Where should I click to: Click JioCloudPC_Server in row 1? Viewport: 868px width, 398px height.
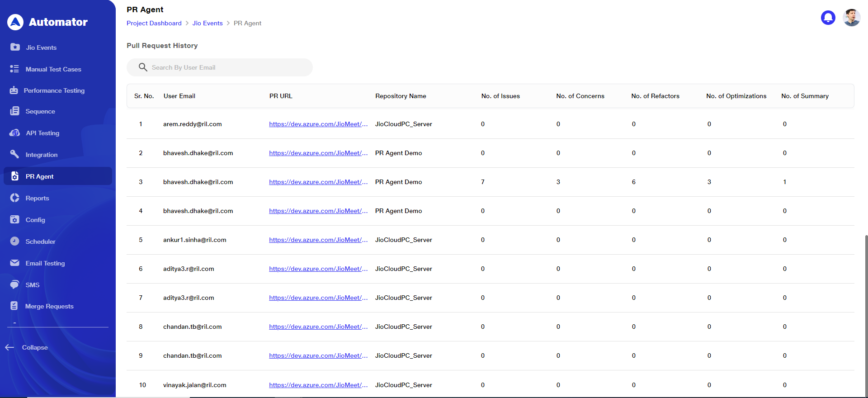coord(403,124)
